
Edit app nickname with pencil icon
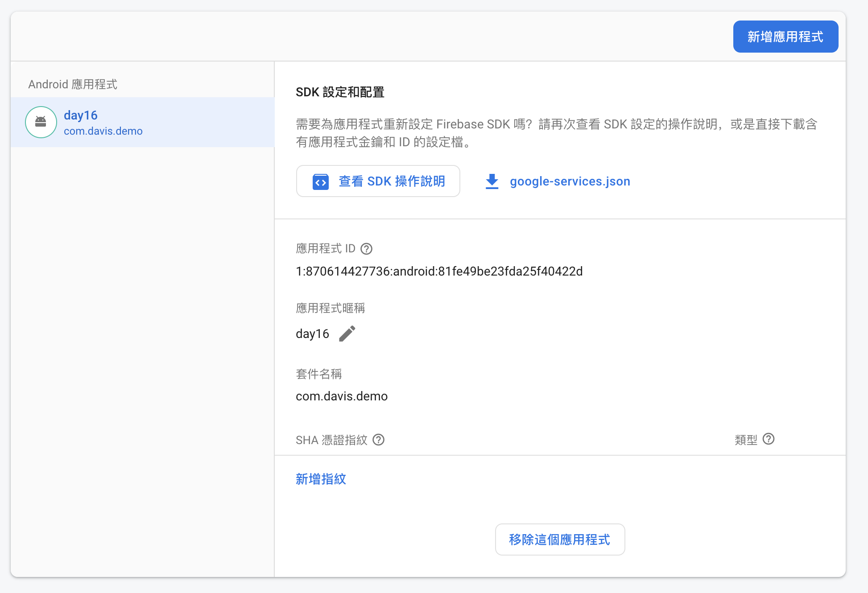coord(347,334)
